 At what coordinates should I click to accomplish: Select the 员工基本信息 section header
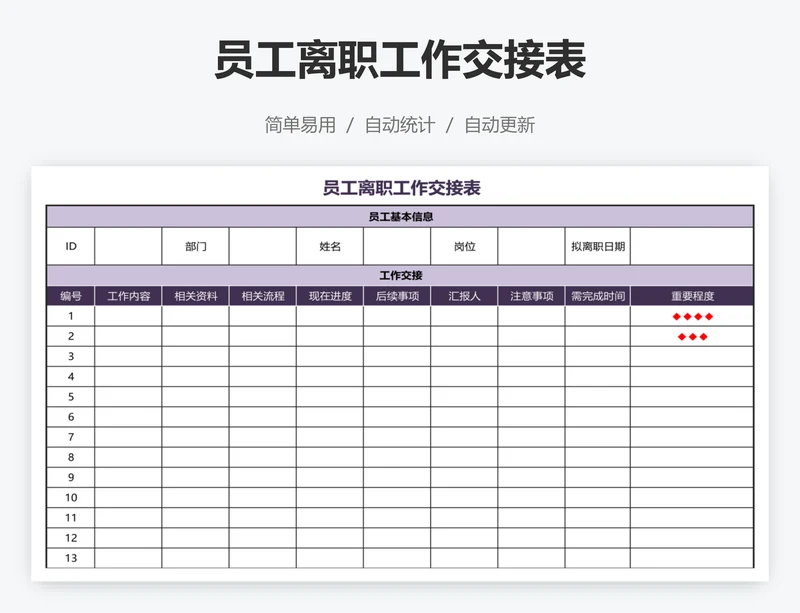(x=400, y=217)
